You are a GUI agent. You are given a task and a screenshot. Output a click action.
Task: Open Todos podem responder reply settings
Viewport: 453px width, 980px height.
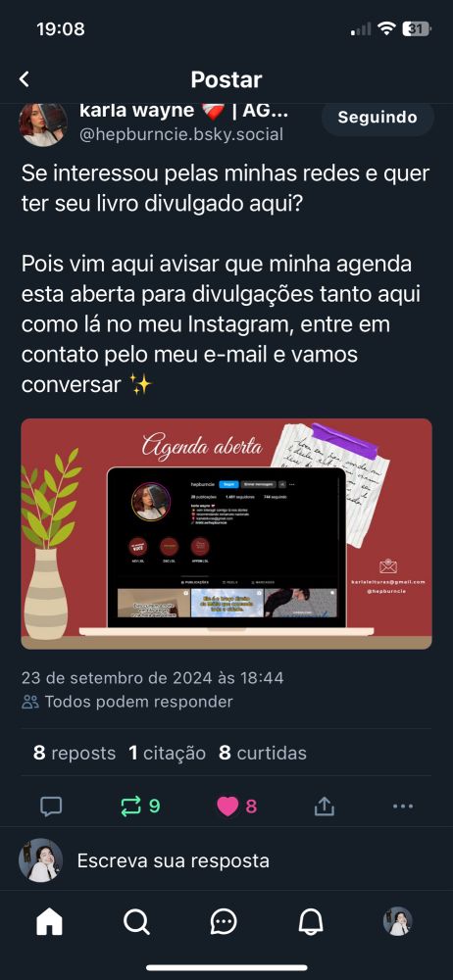pos(127,702)
